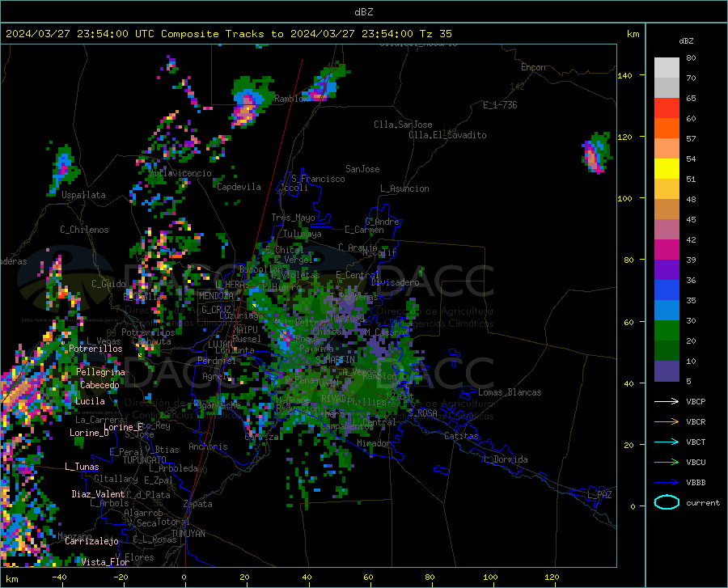Click the Anchoris label
The height and width of the screenshot is (588, 728).
click(x=208, y=446)
